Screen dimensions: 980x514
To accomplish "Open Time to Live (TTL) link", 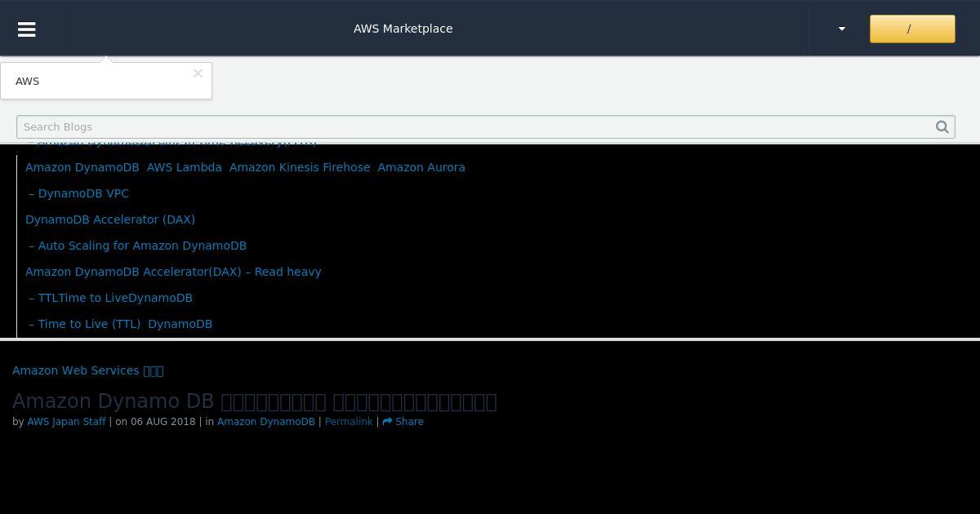I will pyautogui.click(x=85, y=324).
